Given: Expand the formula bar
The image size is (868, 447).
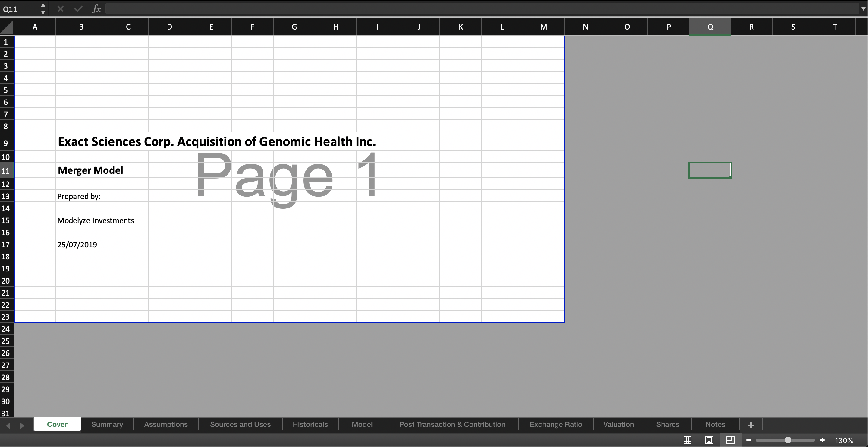Looking at the screenshot, I should (x=863, y=9).
